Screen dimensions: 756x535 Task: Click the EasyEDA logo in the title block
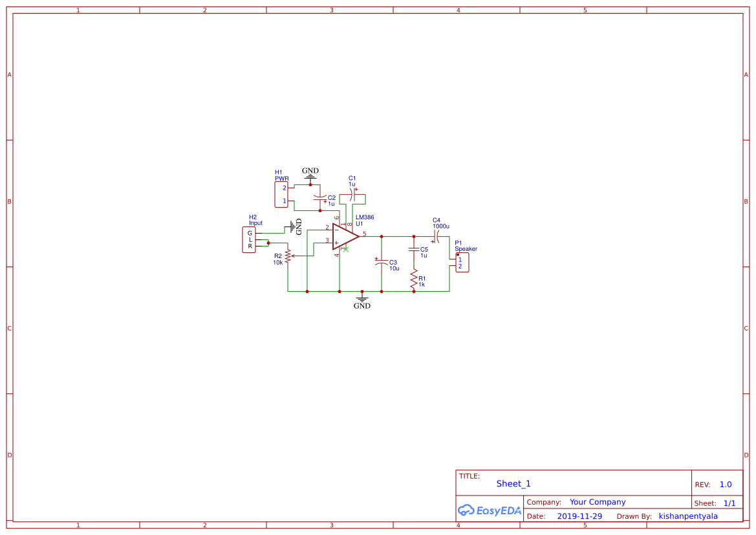[490, 510]
